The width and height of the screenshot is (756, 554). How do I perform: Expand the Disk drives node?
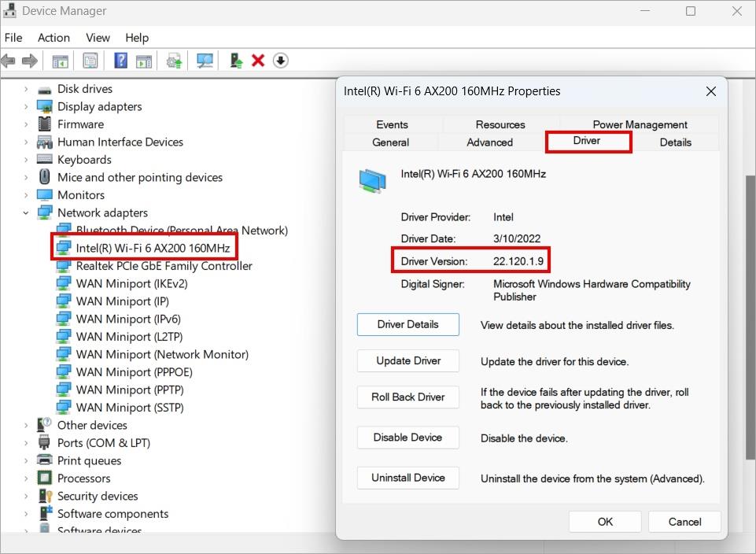pyautogui.click(x=26, y=89)
